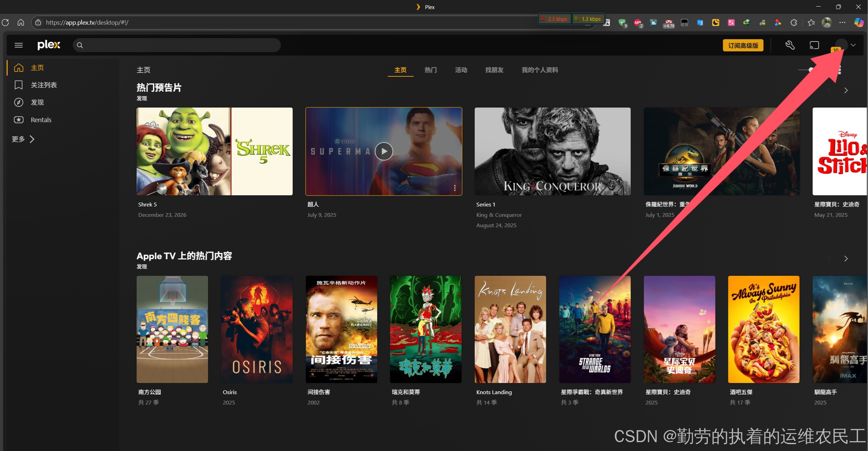Open the Jurassic World trailer thumbnail
The width and height of the screenshot is (868, 451).
click(722, 152)
